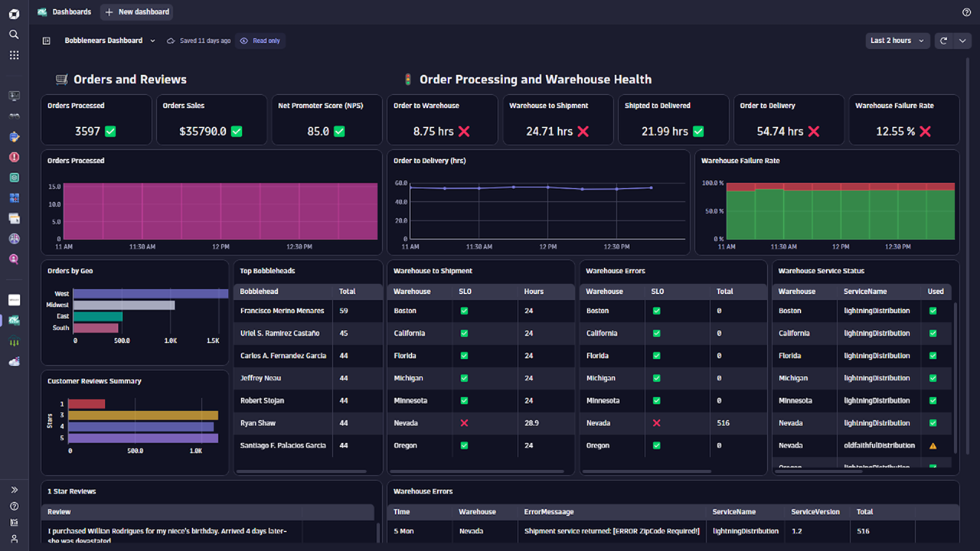980x551 pixels.
Task: Click the West bar in Orders by Geo
Action: pyautogui.click(x=150, y=293)
